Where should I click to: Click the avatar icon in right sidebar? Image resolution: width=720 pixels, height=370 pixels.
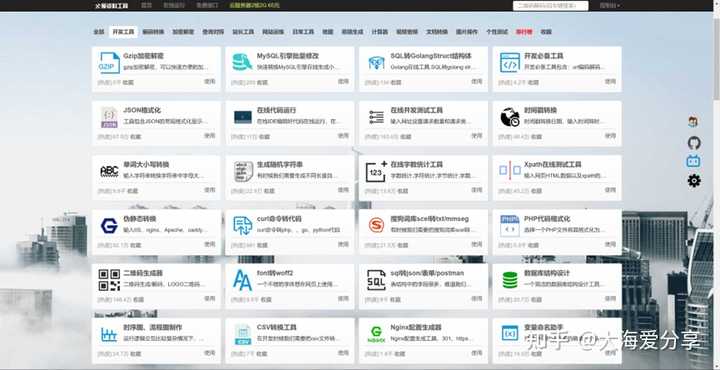tap(693, 122)
